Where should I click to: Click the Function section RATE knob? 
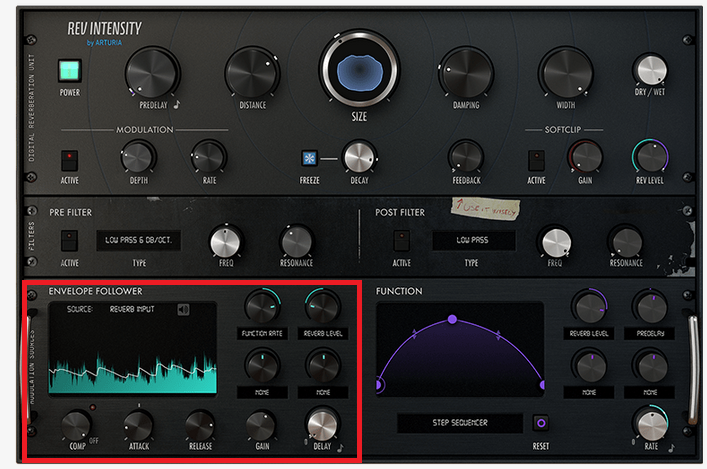(651, 425)
